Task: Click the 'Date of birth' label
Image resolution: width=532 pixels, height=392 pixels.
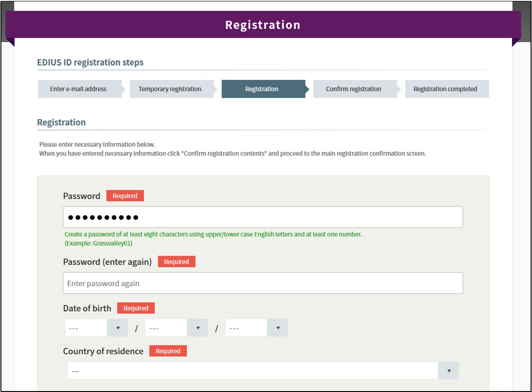Action: (87, 309)
